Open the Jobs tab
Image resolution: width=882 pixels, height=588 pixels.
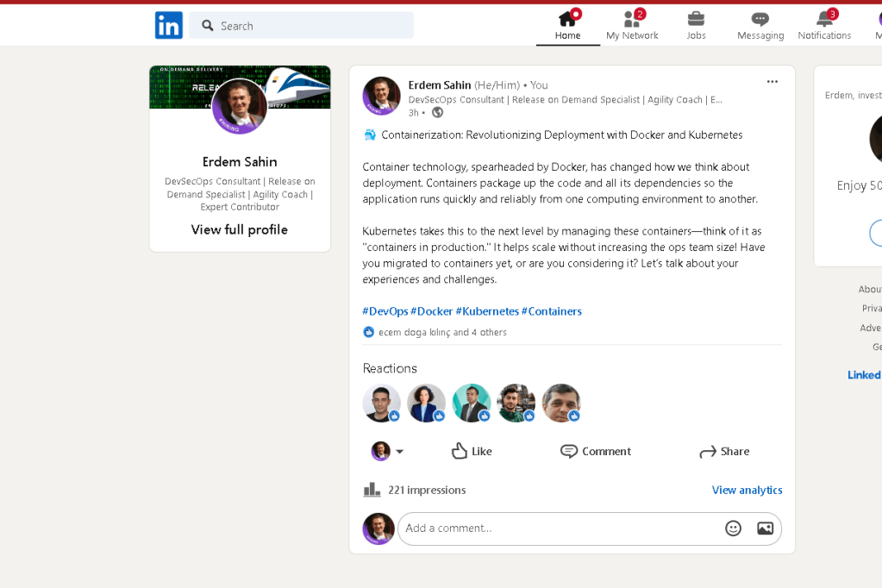(x=696, y=25)
